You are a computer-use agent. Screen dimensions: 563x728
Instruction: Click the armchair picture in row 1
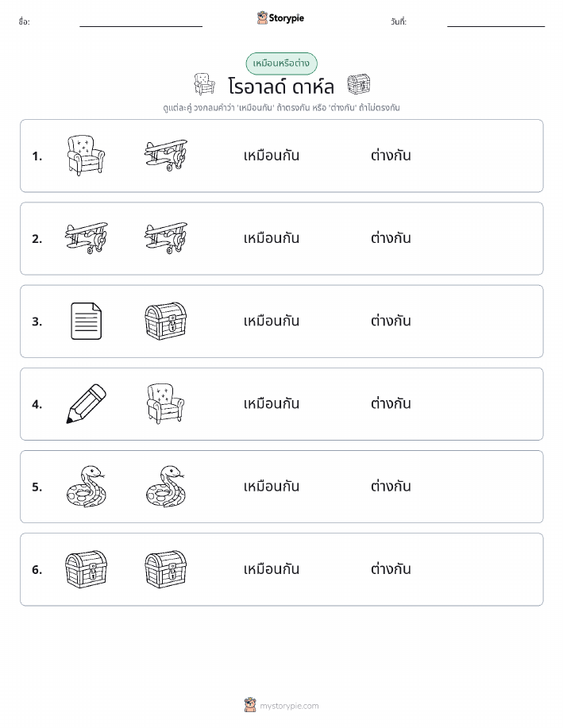click(x=86, y=156)
